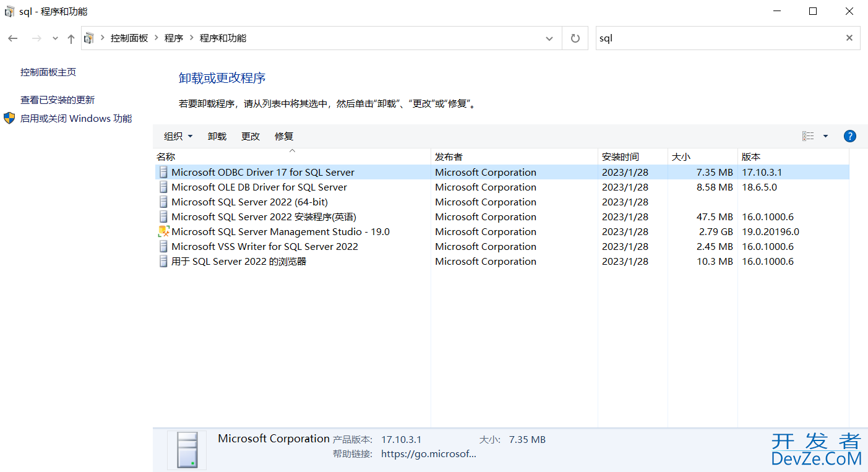Go up one level with the Up arrow
868x472 pixels.
click(x=71, y=38)
